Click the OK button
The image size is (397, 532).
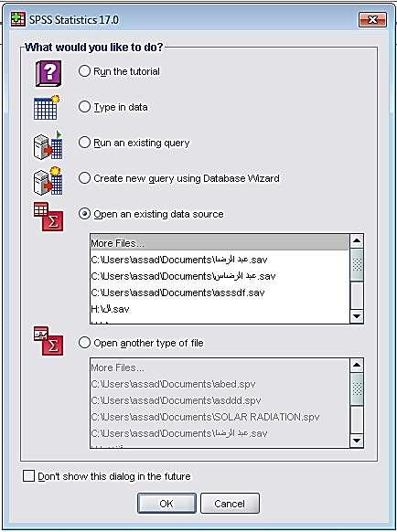[166, 503]
